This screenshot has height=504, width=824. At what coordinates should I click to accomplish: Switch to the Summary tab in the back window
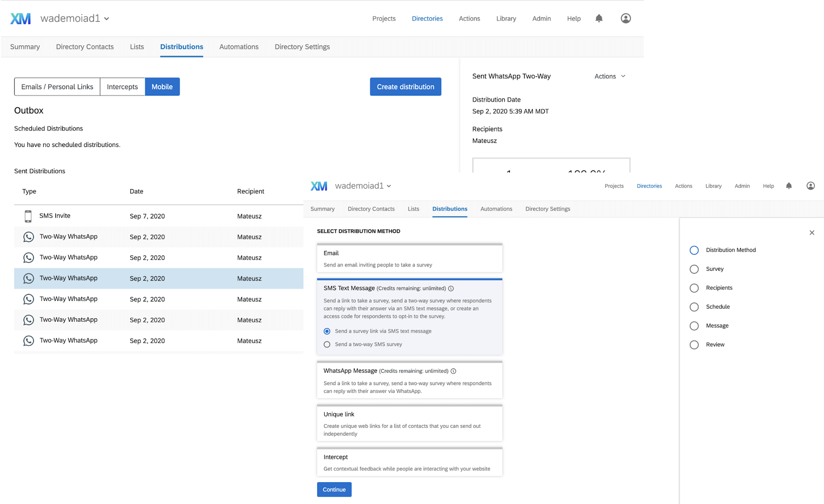(x=25, y=47)
